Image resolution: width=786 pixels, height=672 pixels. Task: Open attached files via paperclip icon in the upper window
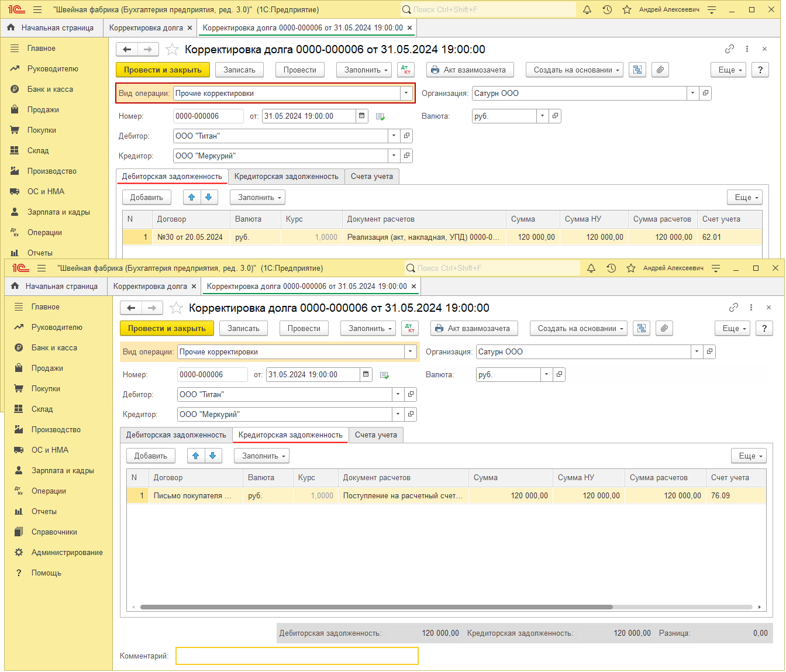(x=660, y=70)
